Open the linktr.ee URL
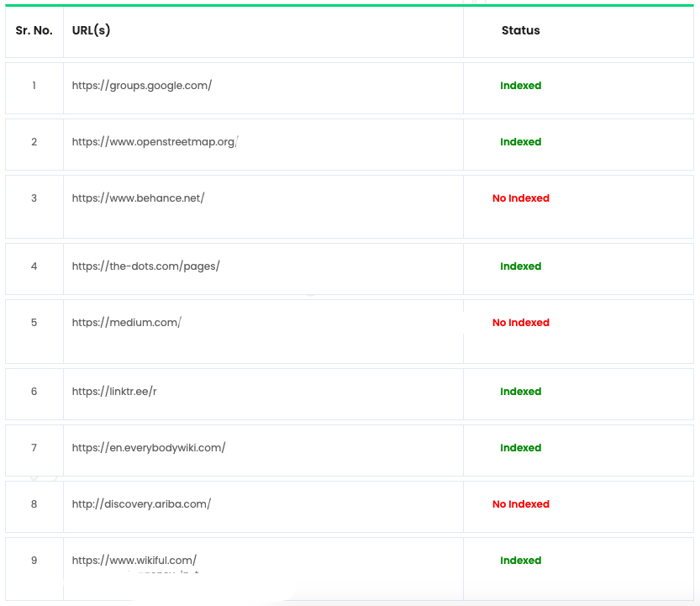The width and height of the screenshot is (700, 606). point(114,391)
